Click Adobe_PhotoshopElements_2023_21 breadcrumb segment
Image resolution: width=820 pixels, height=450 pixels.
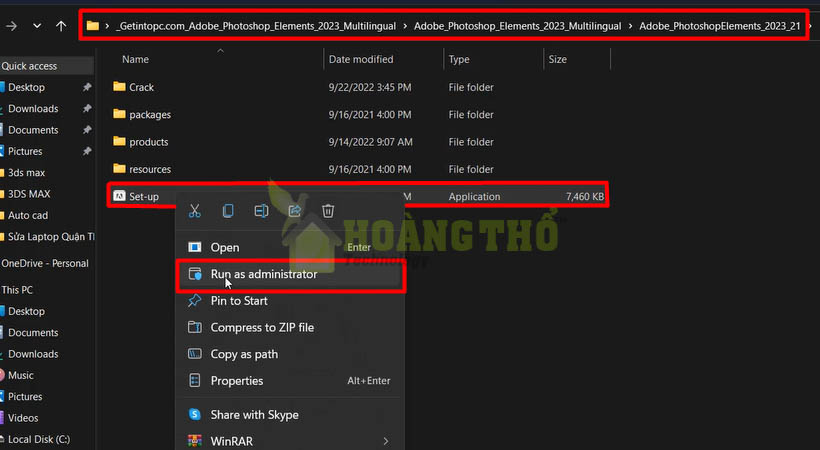pos(720,26)
